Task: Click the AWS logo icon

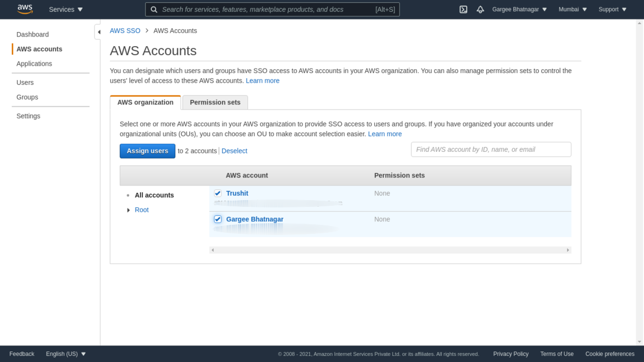Action: [x=25, y=9]
